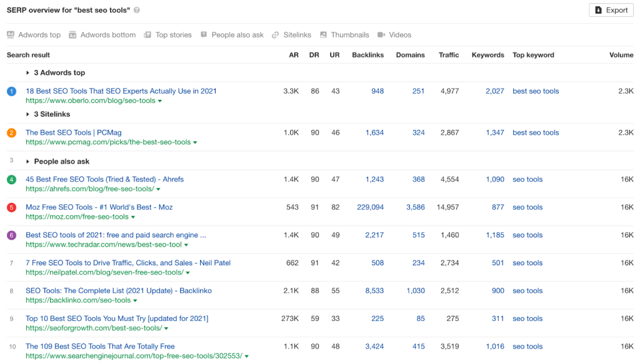
Task: Click the orange position 2 badge
Action: tap(11, 133)
